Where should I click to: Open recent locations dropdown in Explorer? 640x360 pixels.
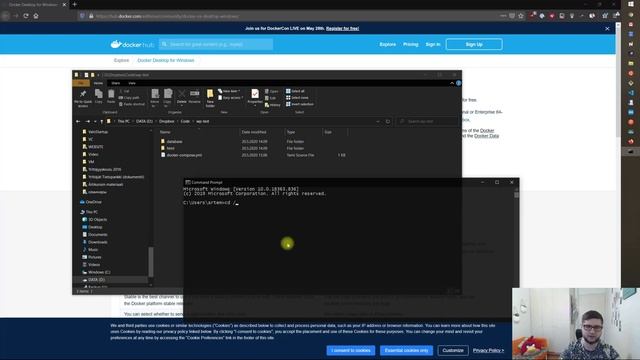(95, 121)
